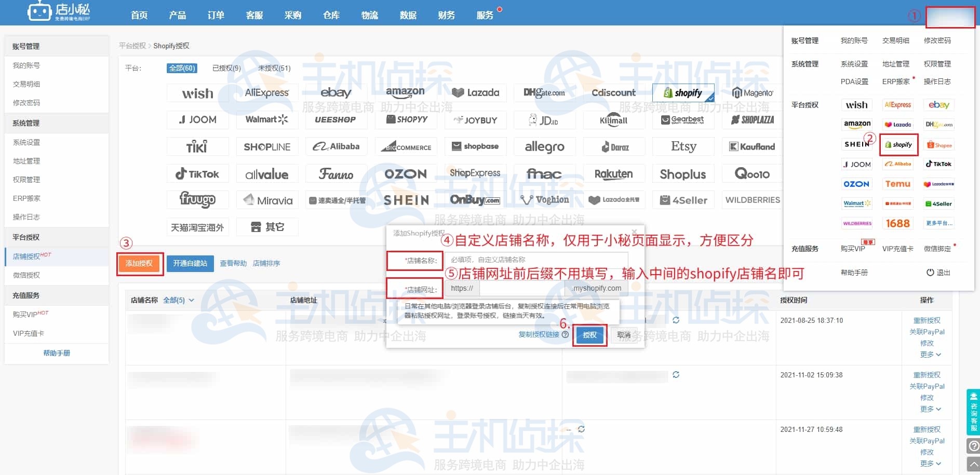
Task: Select the Magento platform logo
Action: point(753,93)
